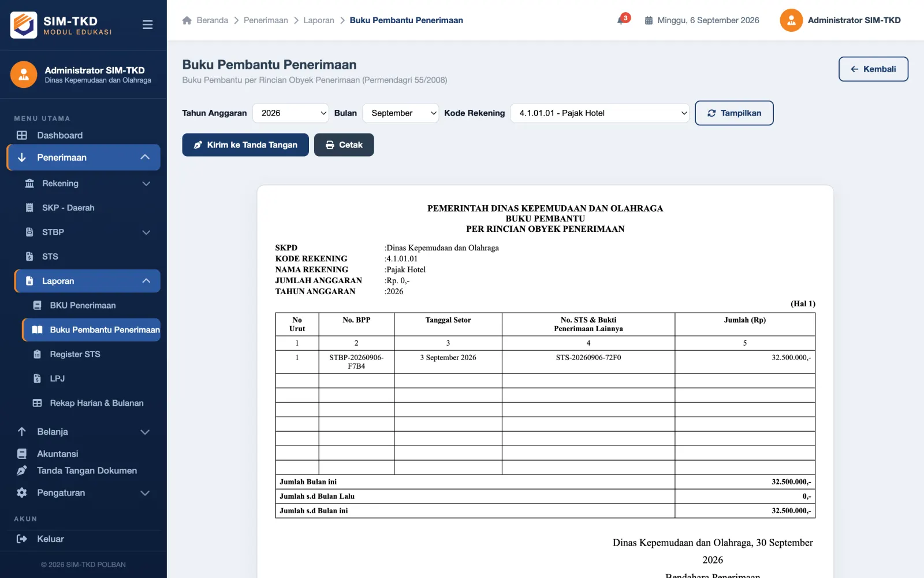Click the Rekening bank icon
This screenshot has height=578, width=924.
[x=29, y=183]
